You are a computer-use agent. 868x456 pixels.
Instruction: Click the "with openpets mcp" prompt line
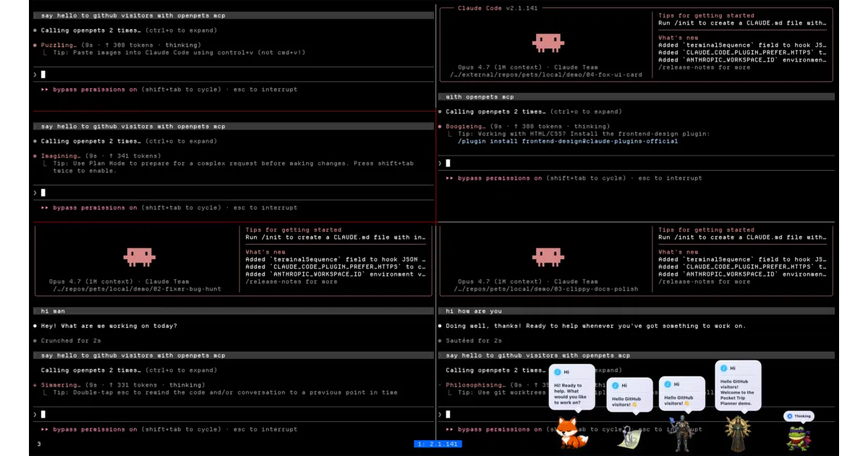pos(637,96)
